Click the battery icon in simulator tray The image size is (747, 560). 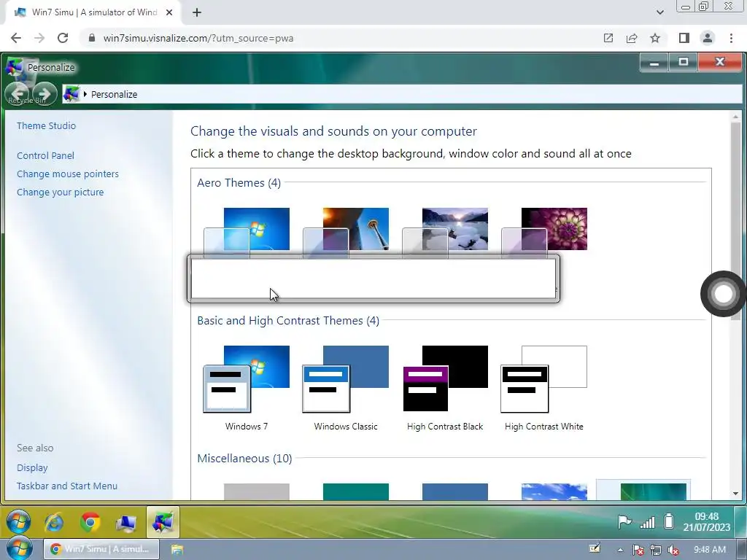tap(669, 521)
